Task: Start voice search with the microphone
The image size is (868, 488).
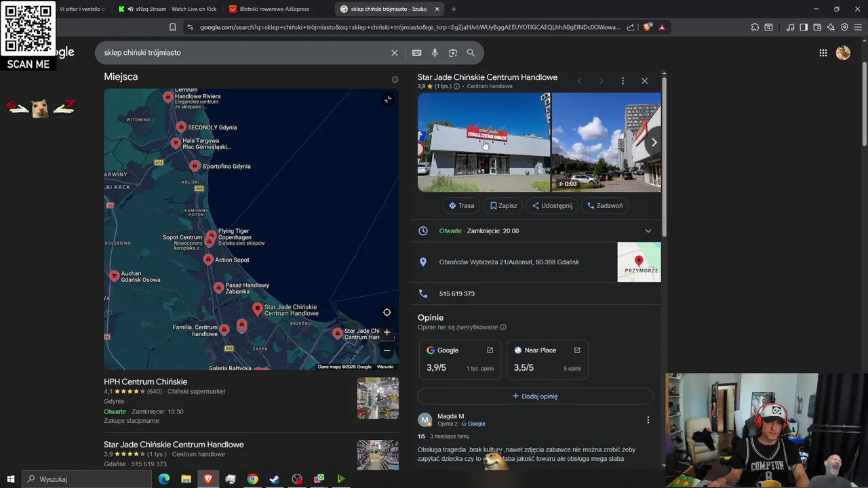Action: point(435,53)
